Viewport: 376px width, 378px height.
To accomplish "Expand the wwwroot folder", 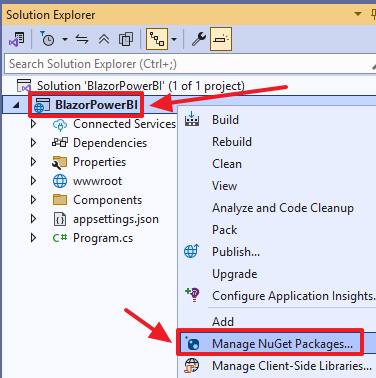I will coord(33,181).
